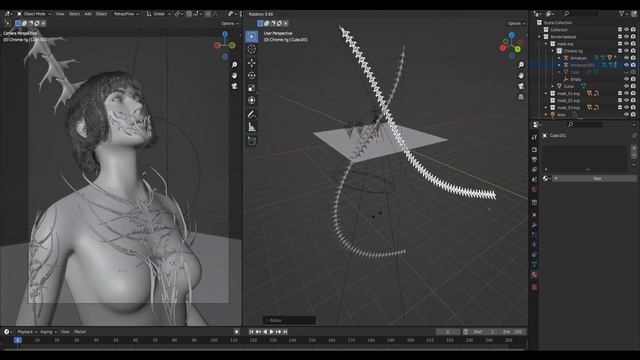
Task: Click pan hand icon in left viewport
Action: coord(235,76)
